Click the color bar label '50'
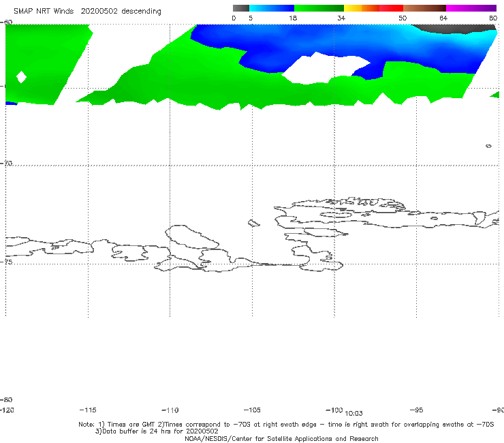 click(403, 18)
